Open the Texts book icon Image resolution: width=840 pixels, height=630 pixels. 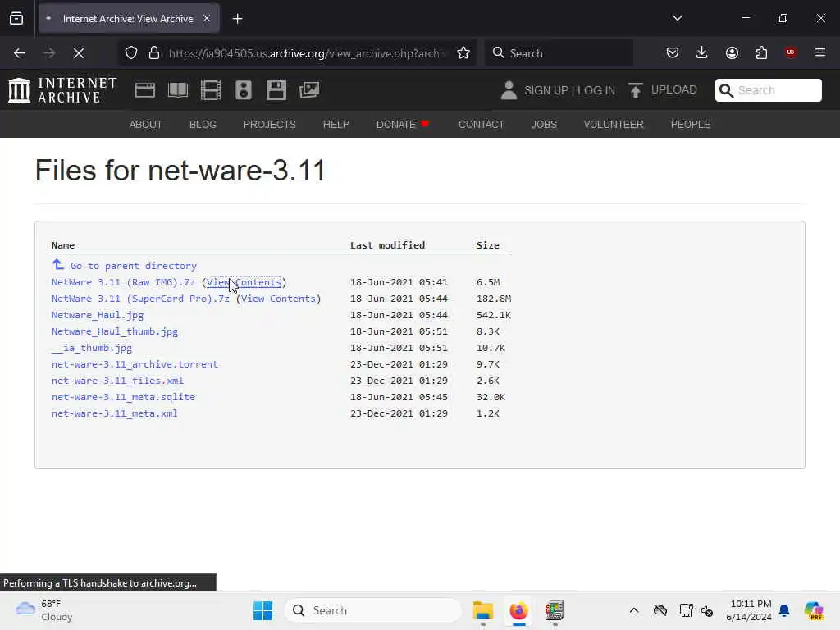[178, 90]
